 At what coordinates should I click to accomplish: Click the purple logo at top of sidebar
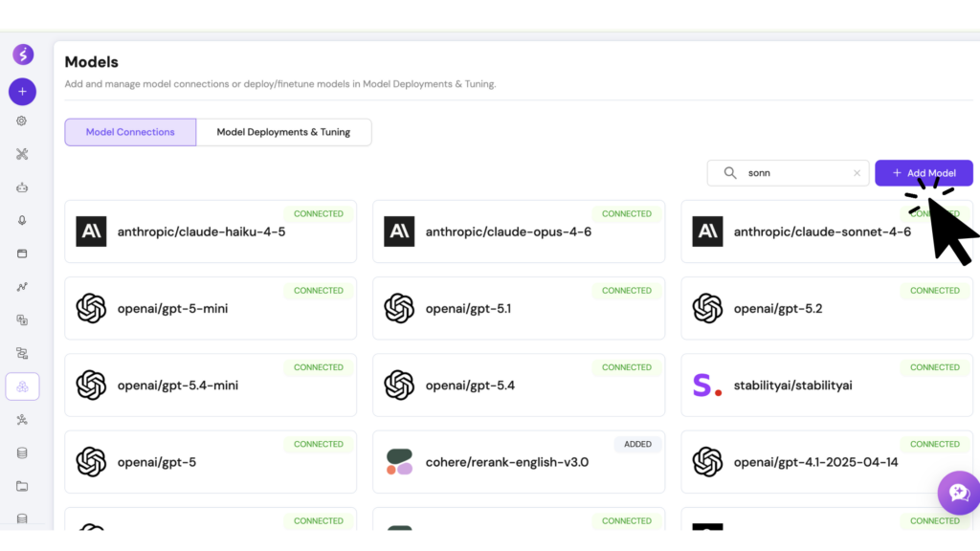click(23, 55)
